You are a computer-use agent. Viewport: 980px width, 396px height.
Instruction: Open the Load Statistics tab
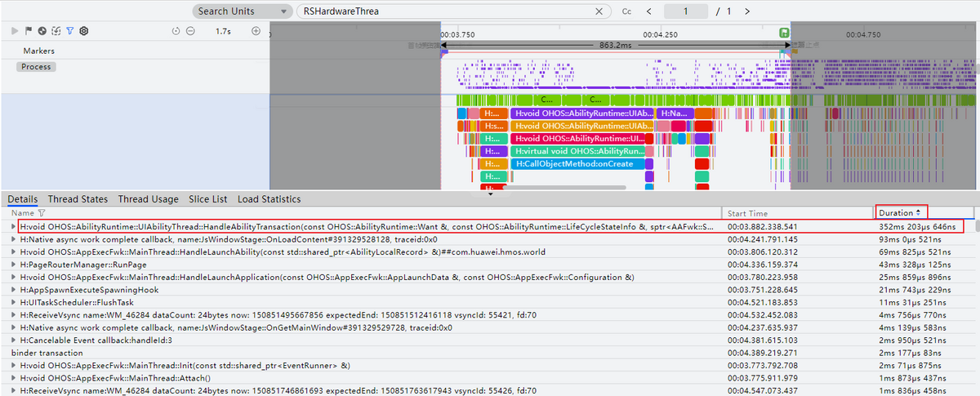tap(269, 199)
